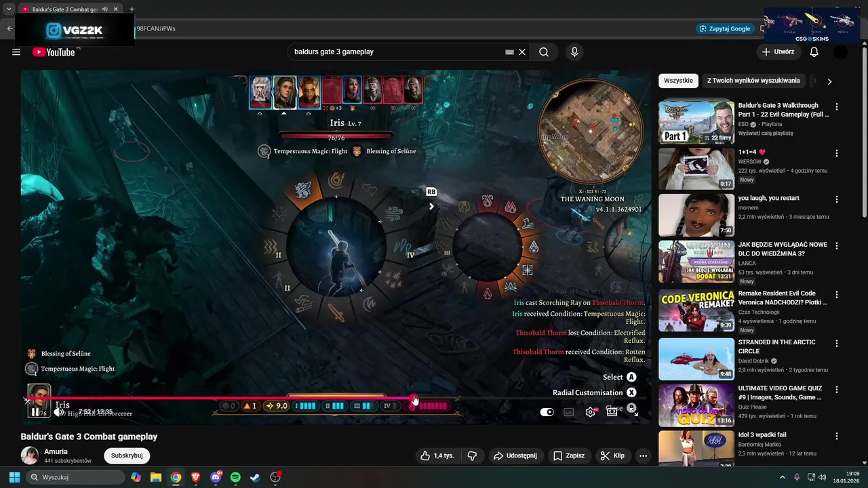Click the Klip scissors button
Viewport: 868px width, 488px height.
click(x=612, y=456)
